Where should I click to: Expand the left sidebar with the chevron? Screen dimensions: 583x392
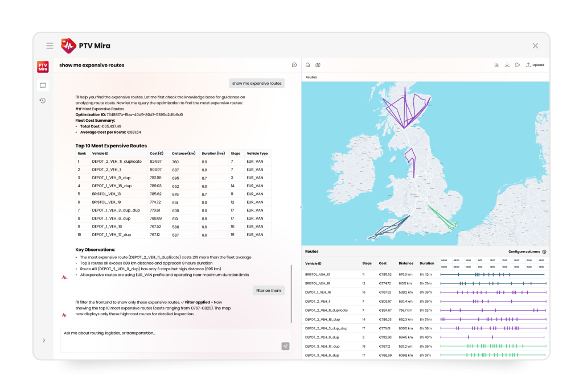click(44, 340)
